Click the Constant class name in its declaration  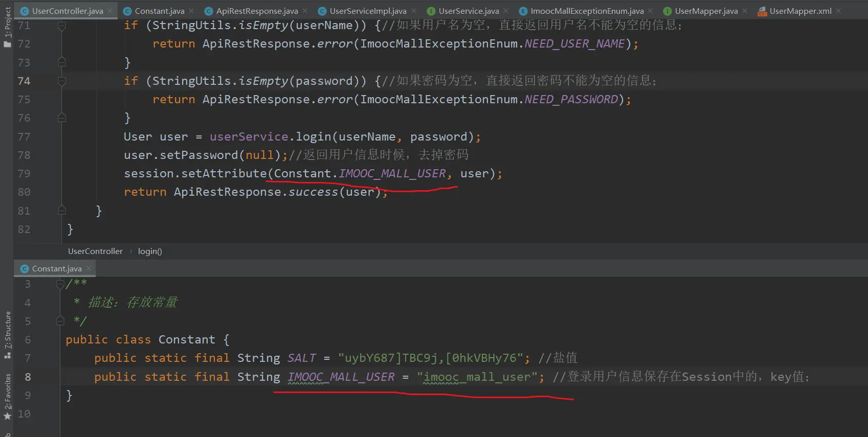coord(187,339)
